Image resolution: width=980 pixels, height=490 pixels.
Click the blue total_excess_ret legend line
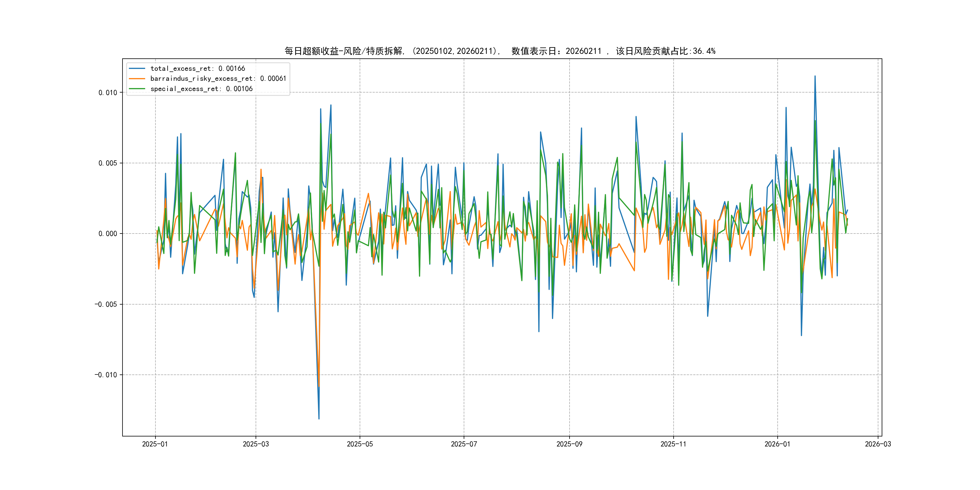click(137, 68)
